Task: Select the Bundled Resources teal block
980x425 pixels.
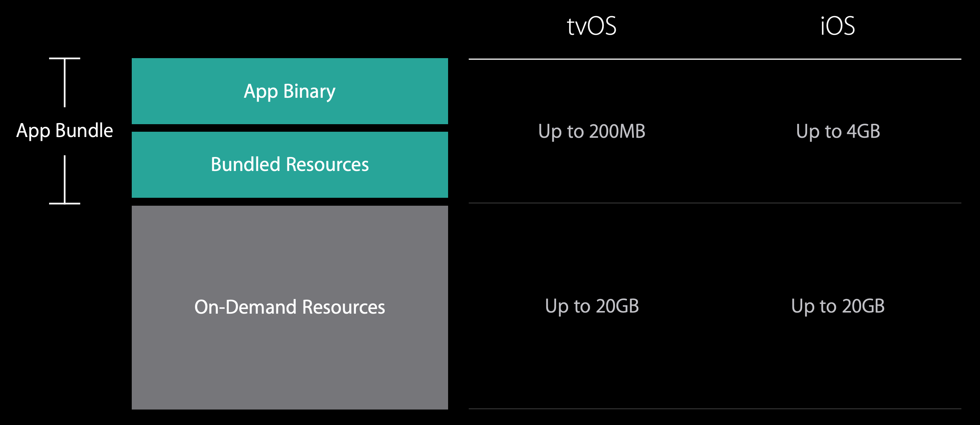Action: [x=290, y=165]
